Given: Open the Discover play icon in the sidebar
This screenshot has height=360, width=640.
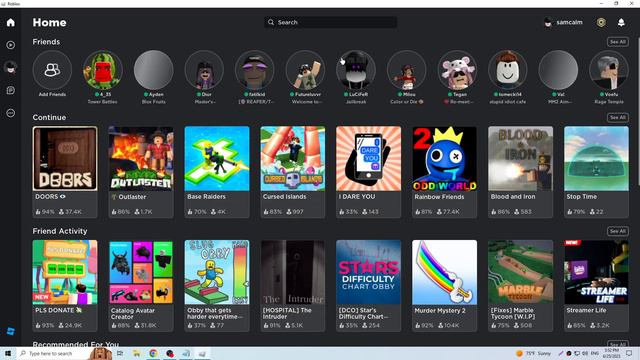Looking at the screenshot, I should tap(11, 45).
